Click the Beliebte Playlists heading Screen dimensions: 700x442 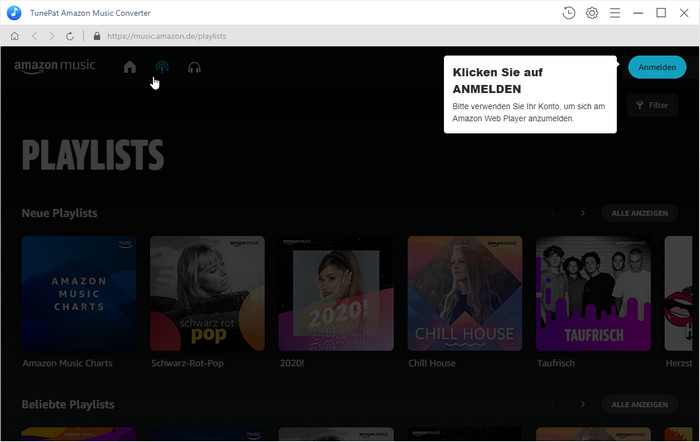point(68,404)
